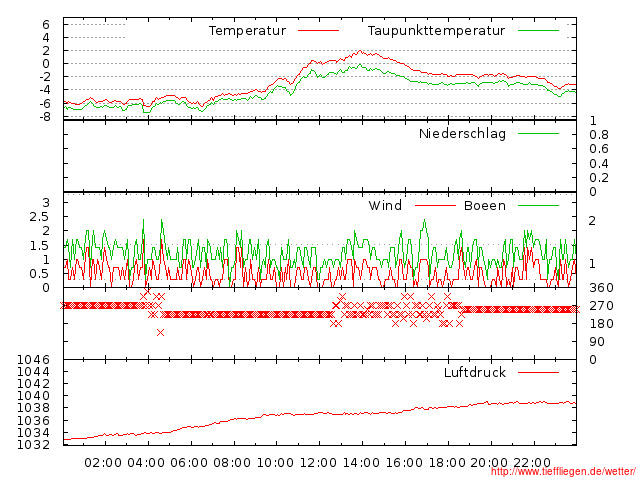Click the 02:00 time axis label
The width and height of the screenshot is (640, 480).
coord(103,463)
